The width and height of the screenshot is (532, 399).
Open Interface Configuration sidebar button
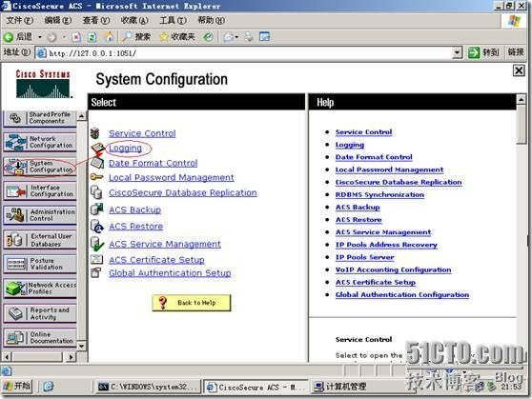click(x=40, y=190)
